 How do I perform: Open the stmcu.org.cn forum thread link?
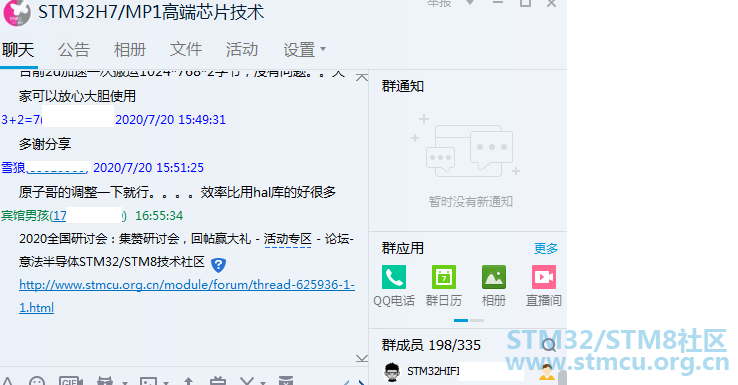[x=187, y=296]
